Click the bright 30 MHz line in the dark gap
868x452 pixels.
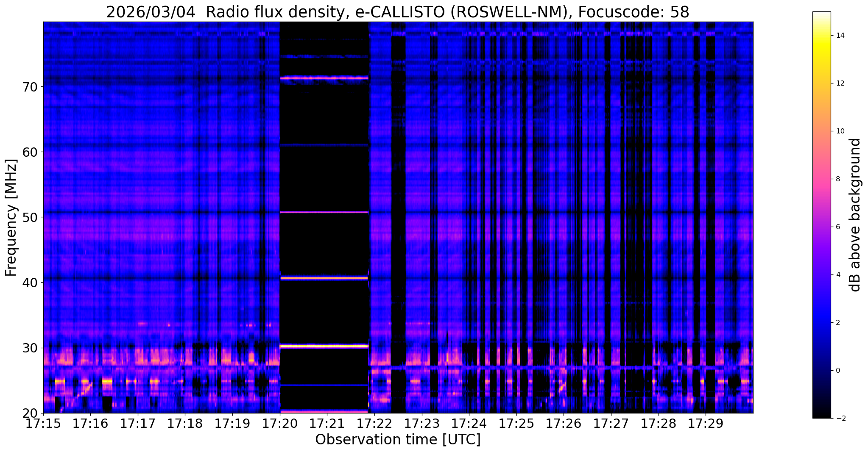pos(324,346)
